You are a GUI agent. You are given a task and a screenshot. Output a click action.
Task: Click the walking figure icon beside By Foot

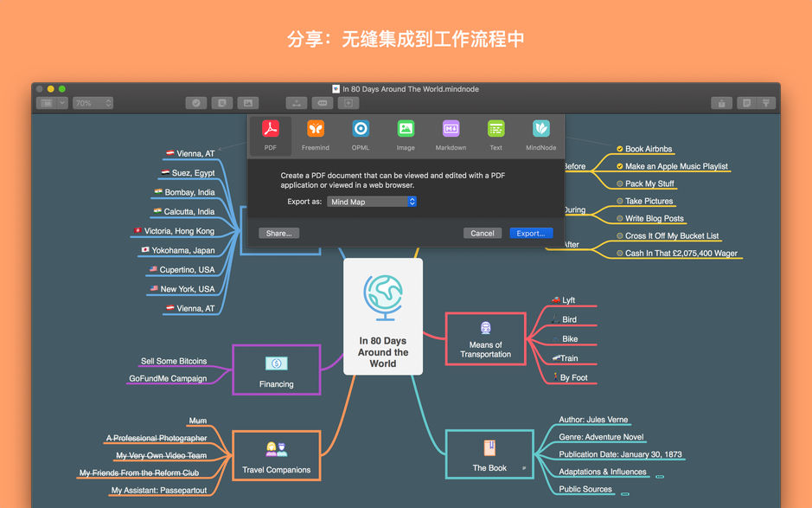coord(555,376)
